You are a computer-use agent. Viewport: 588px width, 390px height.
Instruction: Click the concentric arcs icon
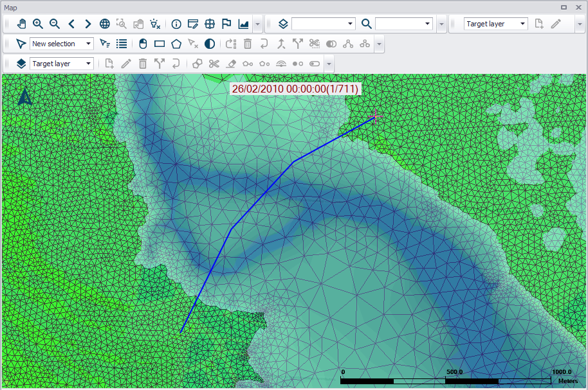tap(281, 64)
